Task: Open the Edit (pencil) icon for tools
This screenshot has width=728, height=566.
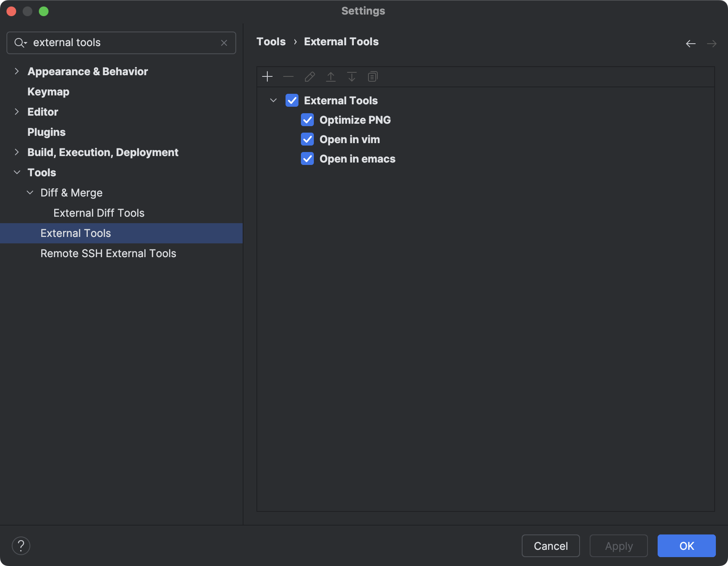Action: click(x=309, y=76)
